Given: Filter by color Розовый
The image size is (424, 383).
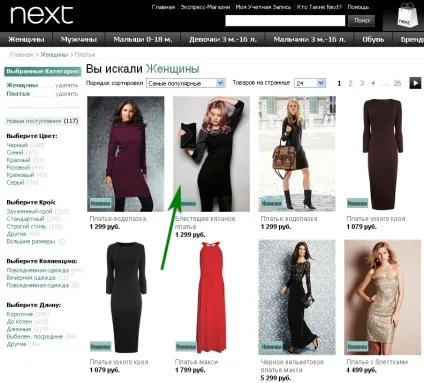Looking at the screenshot, I should tap(18, 168).
